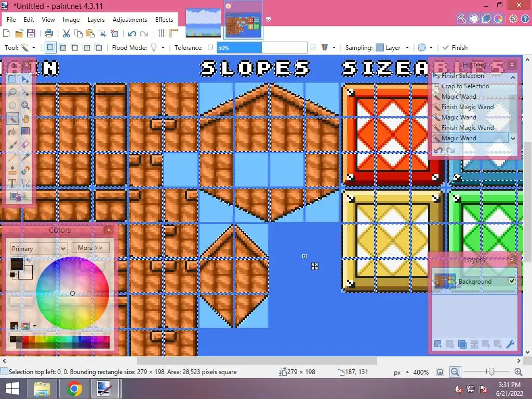532x399 pixels.
Task: Click the Finish button
Action: click(455, 47)
